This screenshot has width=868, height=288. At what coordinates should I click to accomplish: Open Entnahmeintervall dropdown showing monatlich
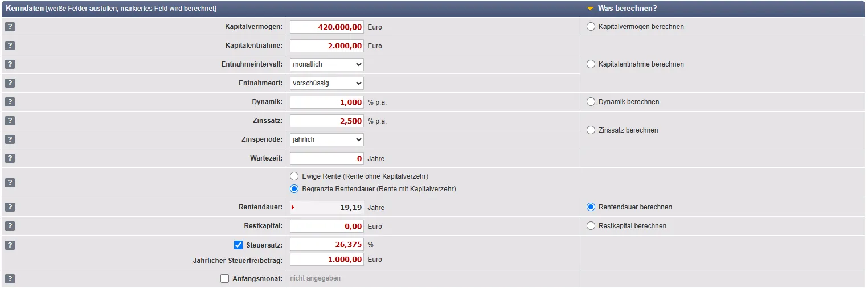click(x=327, y=64)
